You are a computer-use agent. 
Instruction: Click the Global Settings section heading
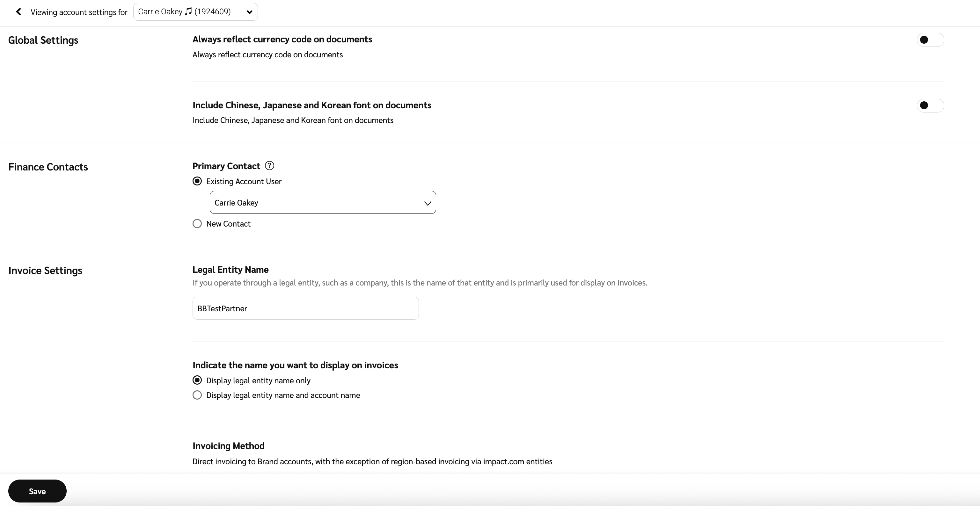43,40
